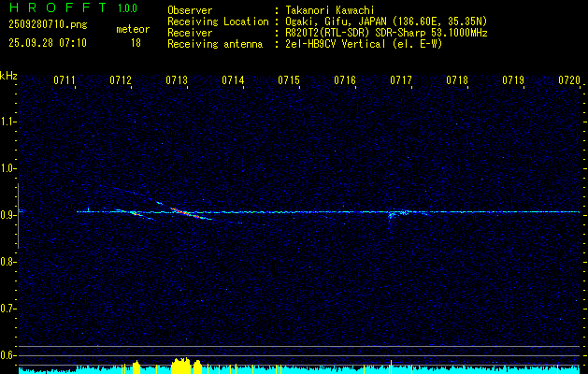Select the small echo burst near 0717
The height and width of the screenshot is (374, 588).
click(399, 213)
